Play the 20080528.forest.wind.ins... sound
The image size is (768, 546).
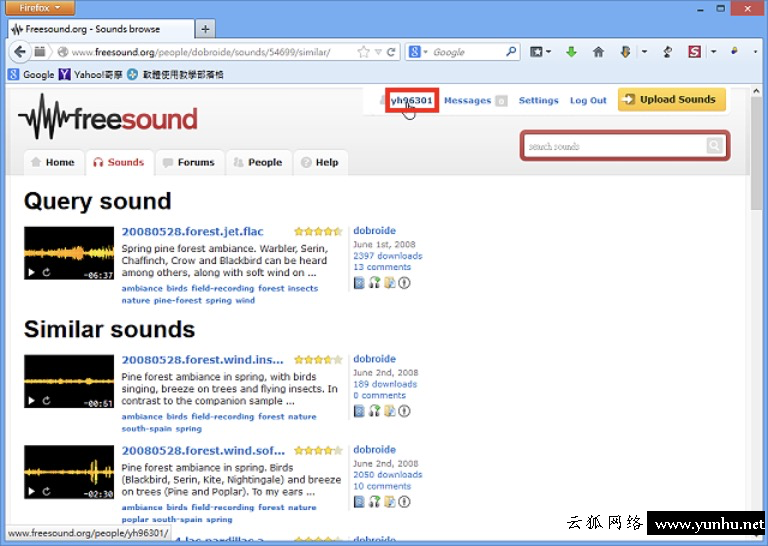pos(31,401)
